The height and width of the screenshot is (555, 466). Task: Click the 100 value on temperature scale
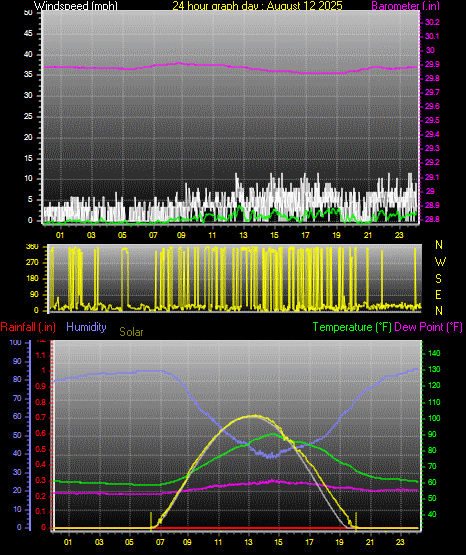click(434, 418)
